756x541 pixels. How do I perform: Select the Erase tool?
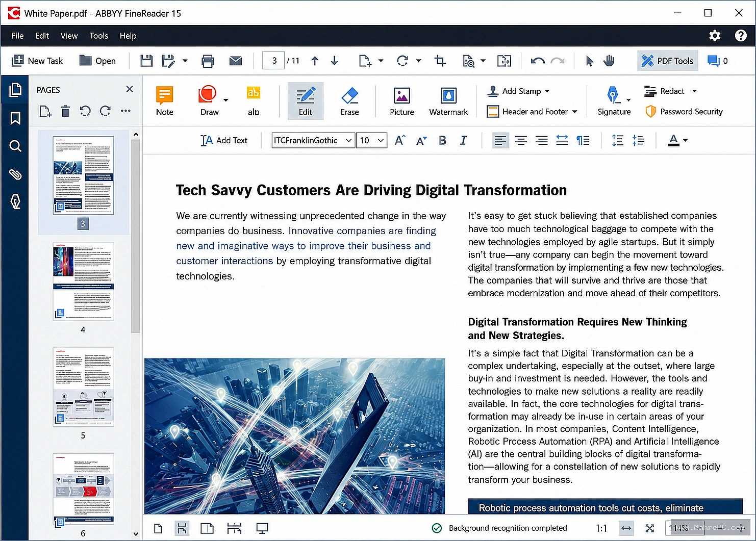coord(350,101)
